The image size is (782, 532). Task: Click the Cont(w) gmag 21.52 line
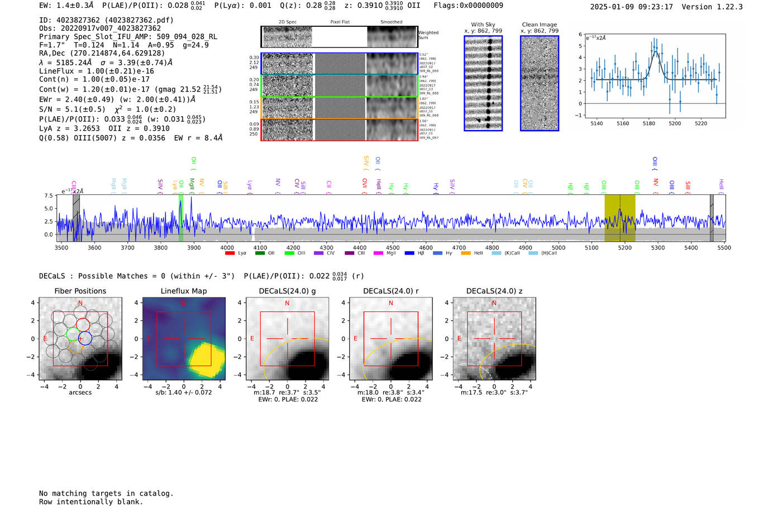[130, 89]
